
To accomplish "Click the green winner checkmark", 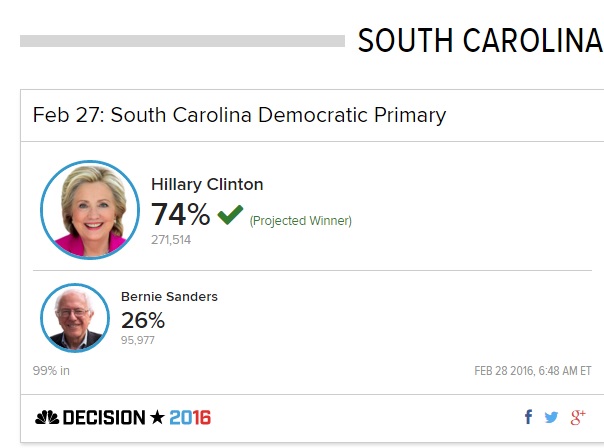I will tap(230, 215).
